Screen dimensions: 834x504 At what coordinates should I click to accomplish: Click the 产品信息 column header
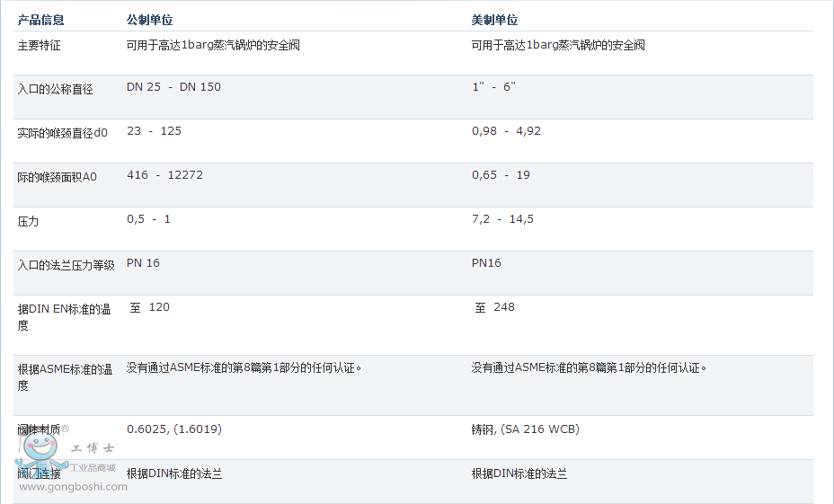pyautogui.click(x=40, y=20)
